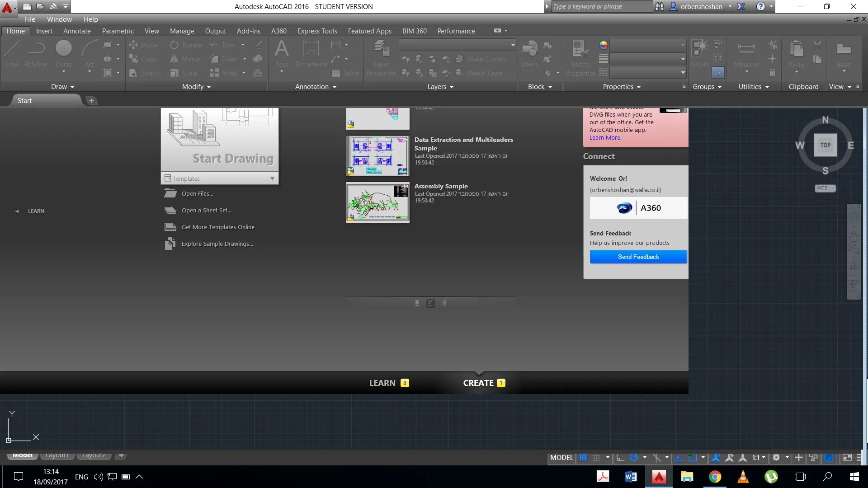Open the AutoCAD application menu button
Image resolution: width=868 pixels, height=488 pixels.
coord(8,7)
